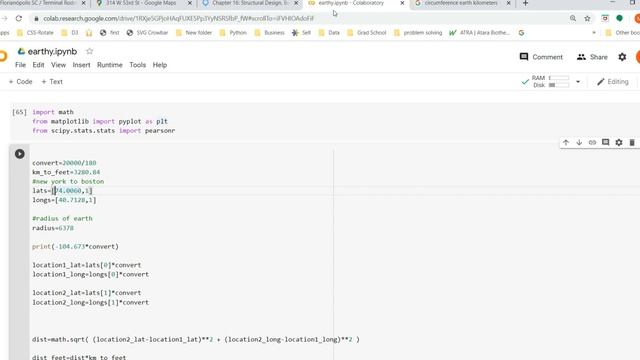This screenshot has height=360, width=640.
Task: Click the 'print(-104.673*convert)' code line
Action: tap(76, 247)
